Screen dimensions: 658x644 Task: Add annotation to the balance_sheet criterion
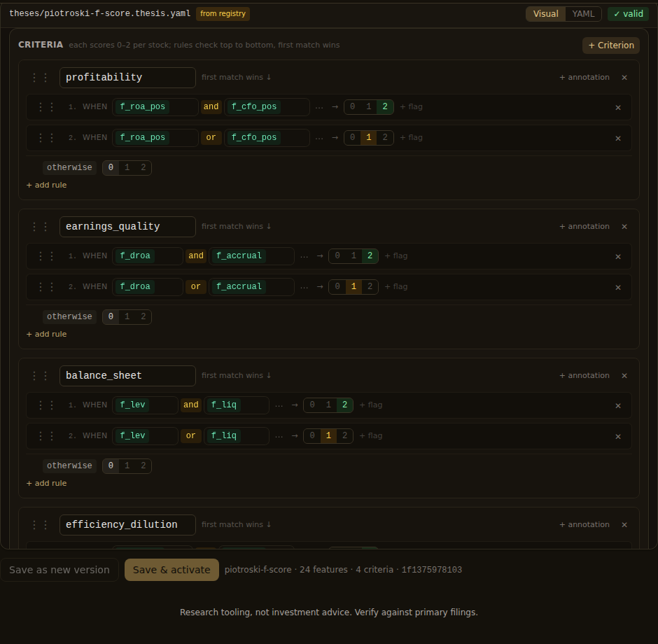[x=584, y=375]
